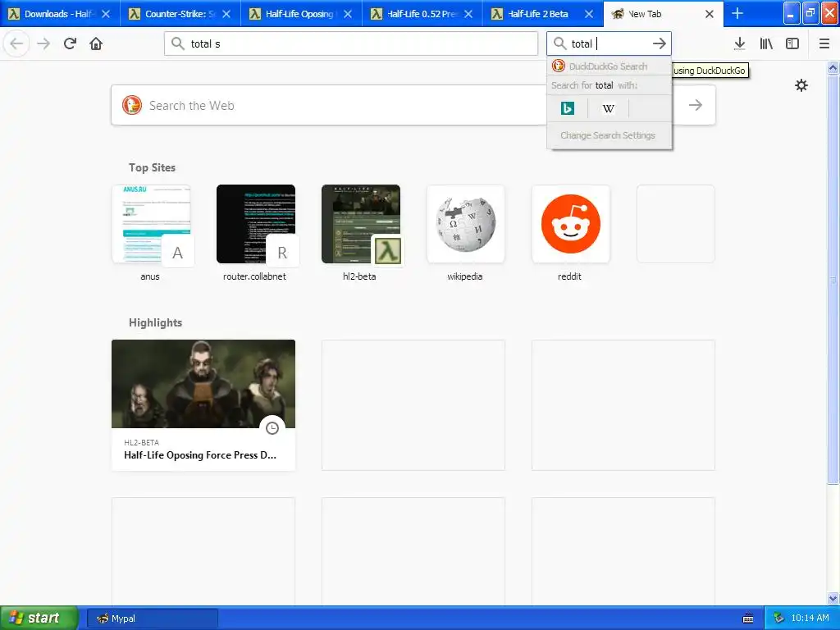
Task: Click the Highlights section heading
Action: 155,322
